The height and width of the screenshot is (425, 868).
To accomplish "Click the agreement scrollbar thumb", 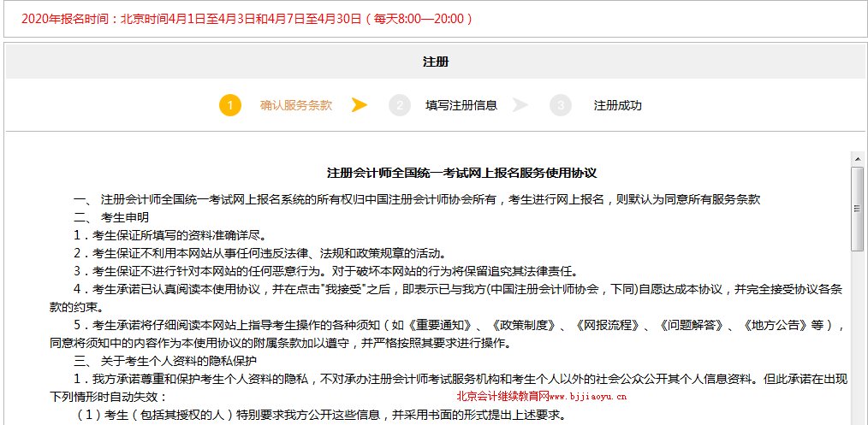I will click(858, 209).
